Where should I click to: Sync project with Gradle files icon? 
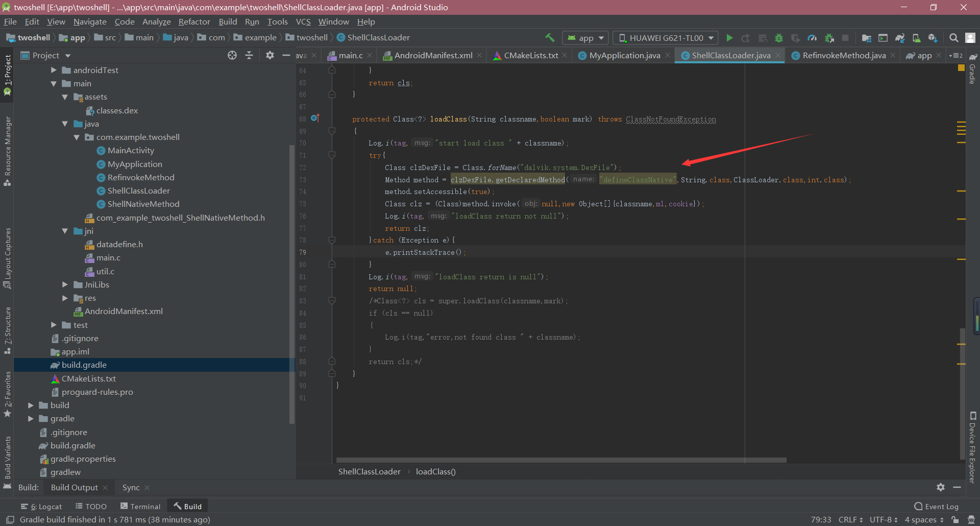point(900,38)
